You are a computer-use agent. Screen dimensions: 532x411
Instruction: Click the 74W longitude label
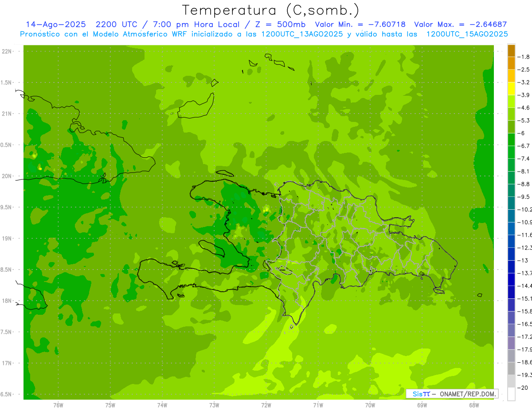click(x=162, y=405)
